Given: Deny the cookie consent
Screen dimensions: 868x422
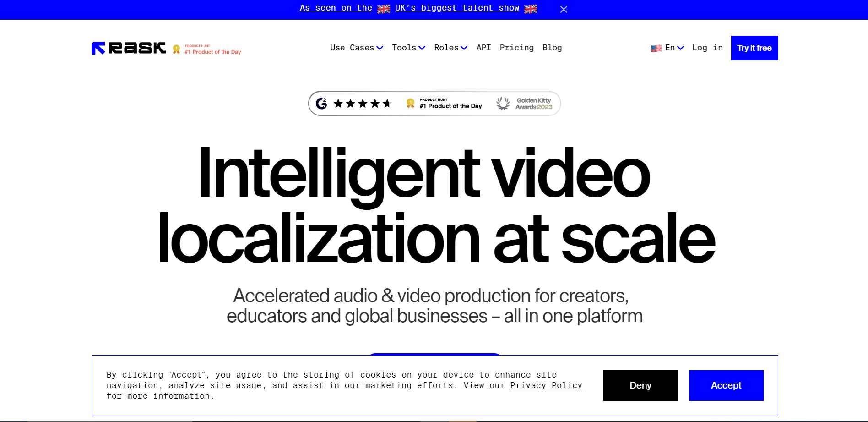Looking at the screenshot, I should (640, 385).
